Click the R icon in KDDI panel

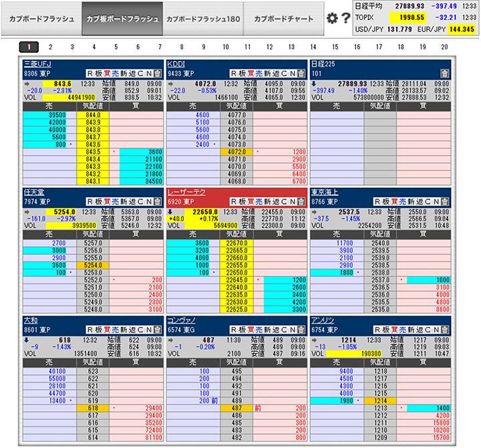pos(234,74)
